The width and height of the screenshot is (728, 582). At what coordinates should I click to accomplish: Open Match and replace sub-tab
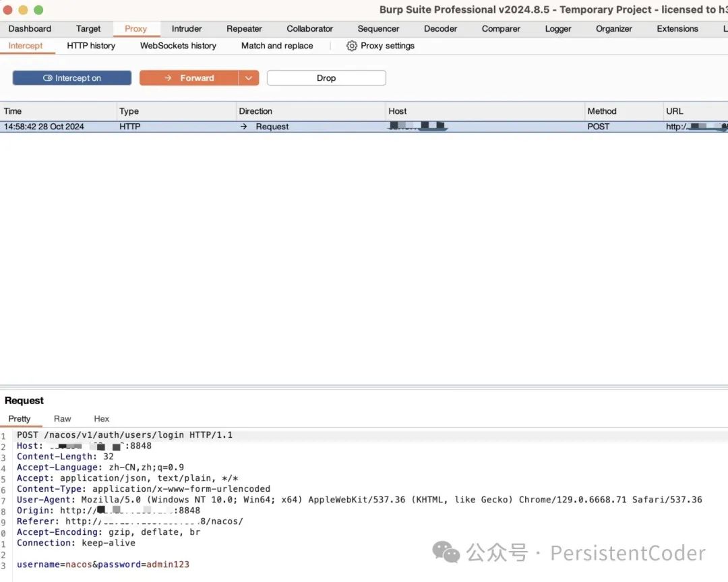pos(277,46)
